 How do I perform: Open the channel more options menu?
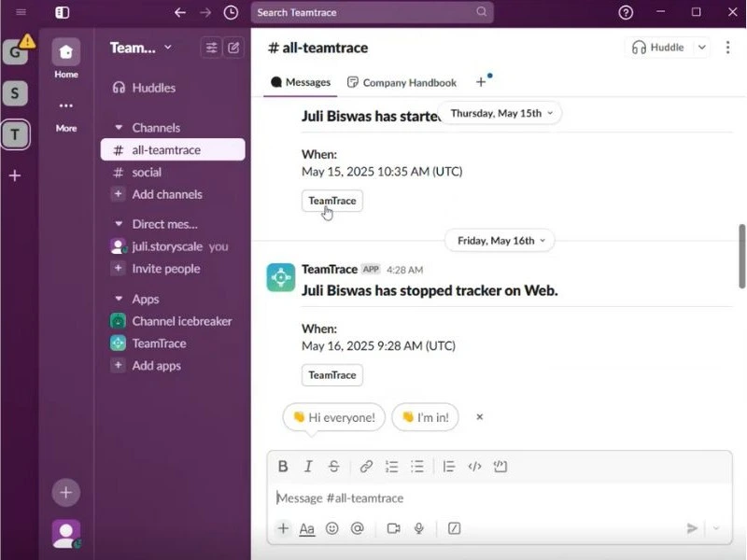tap(727, 48)
